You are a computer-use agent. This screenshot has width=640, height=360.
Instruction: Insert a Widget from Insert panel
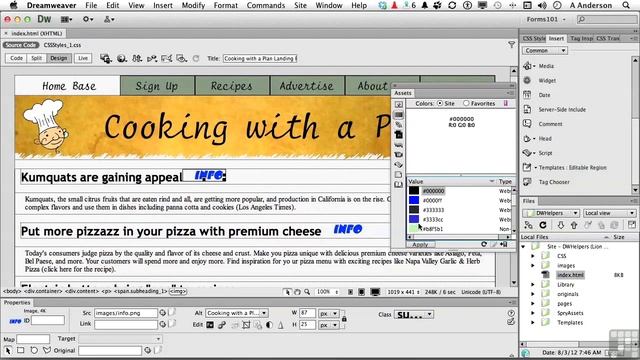(547, 80)
